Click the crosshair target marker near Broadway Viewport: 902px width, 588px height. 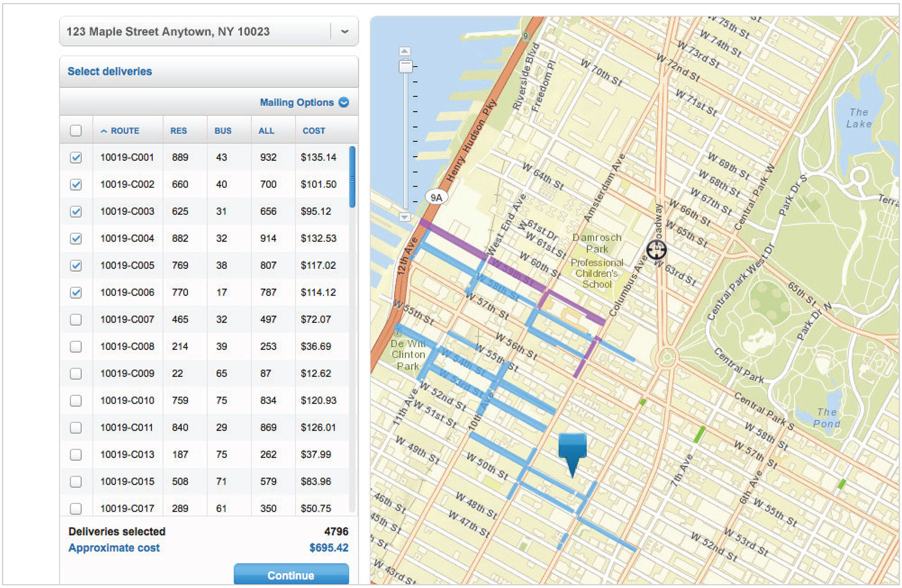656,250
